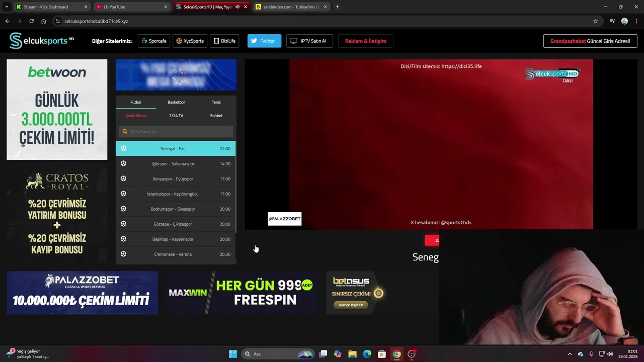The width and height of the screenshot is (644, 362).
Task: Click football icon beside İstanbulspor - Keçiörengücü
Action: click(x=123, y=194)
